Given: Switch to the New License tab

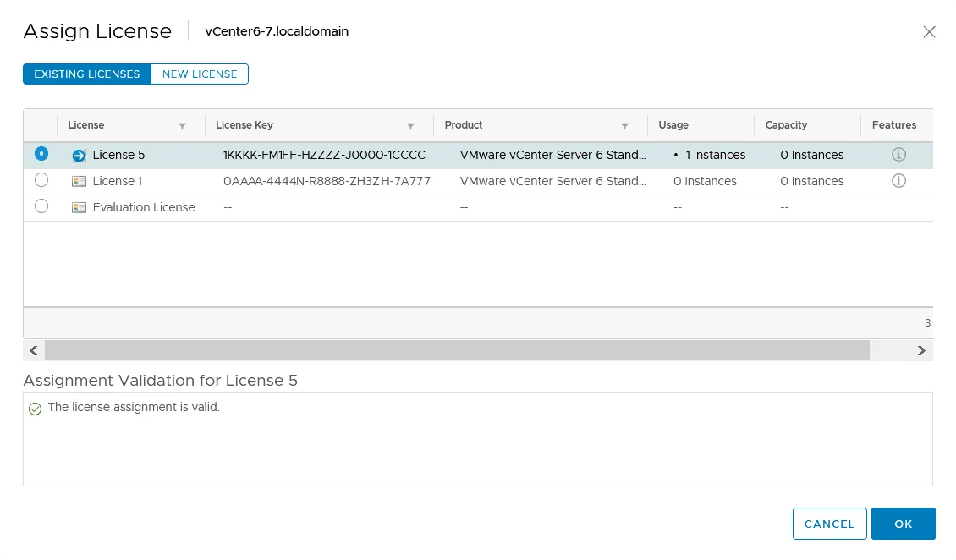Looking at the screenshot, I should coord(200,74).
